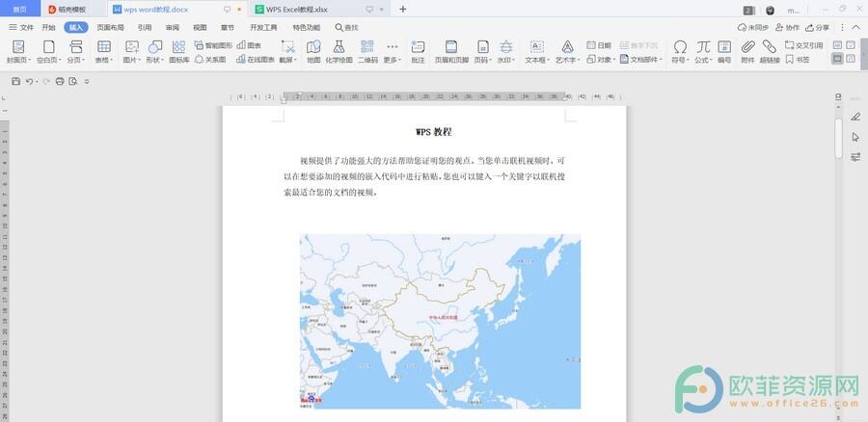
Task: Click the 协作 collaborate button
Action: coord(788,27)
